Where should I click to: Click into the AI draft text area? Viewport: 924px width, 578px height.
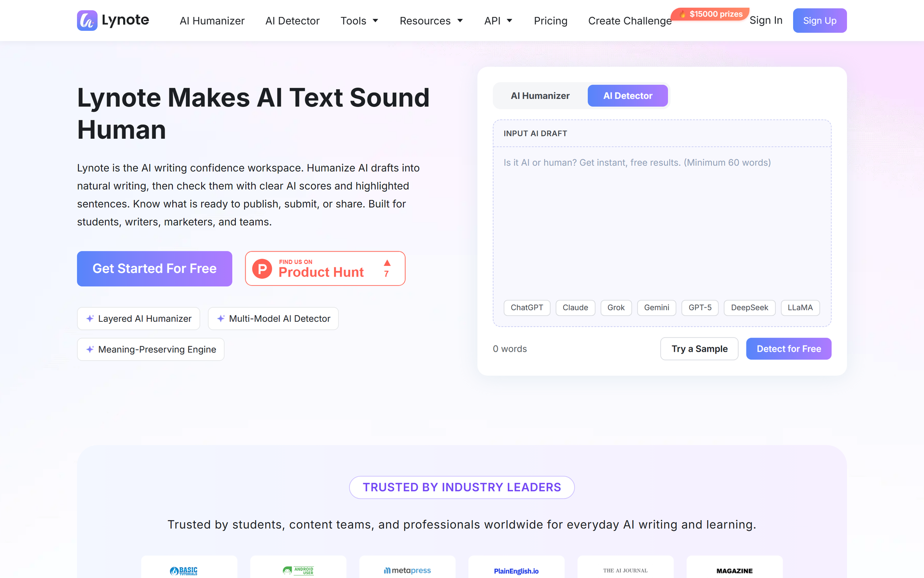(x=662, y=222)
